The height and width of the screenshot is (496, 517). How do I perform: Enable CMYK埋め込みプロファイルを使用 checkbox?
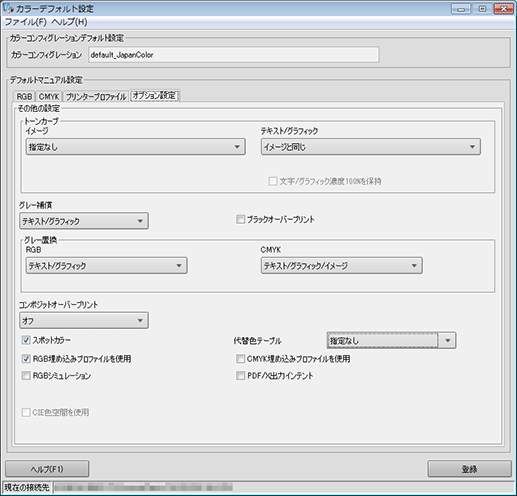(240, 359)
